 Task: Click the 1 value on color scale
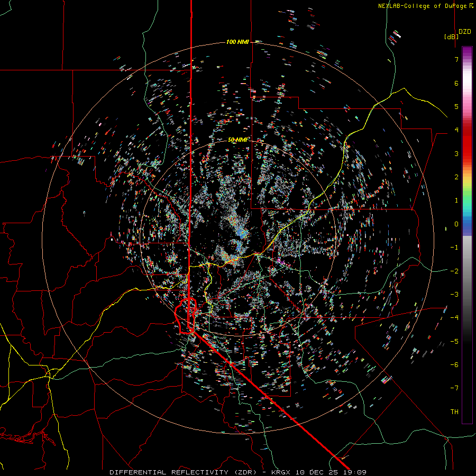click(456, 200)
